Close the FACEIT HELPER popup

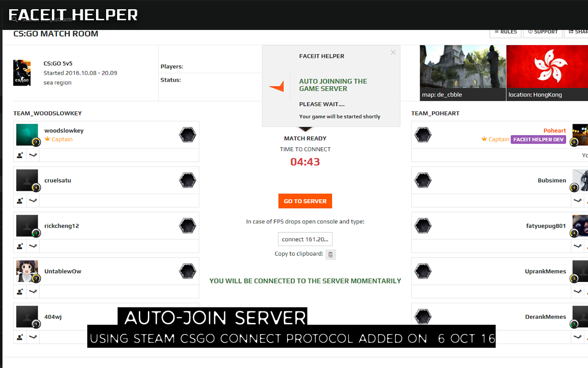[x=393, y=52]
